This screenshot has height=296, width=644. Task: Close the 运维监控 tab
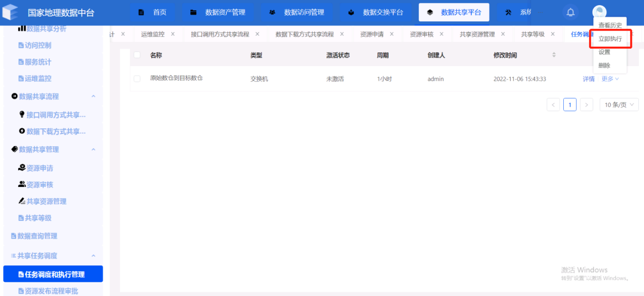(173, 34)
